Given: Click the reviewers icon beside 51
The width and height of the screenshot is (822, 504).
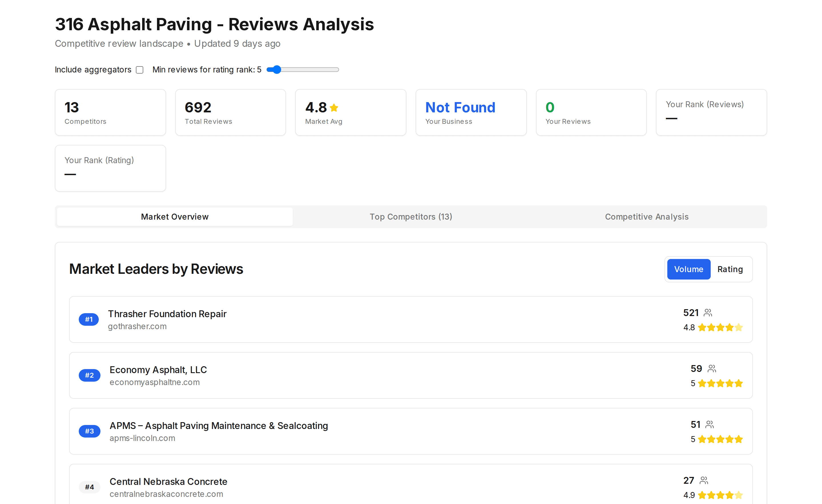Looking at the screenshot, I should point(710,424).
